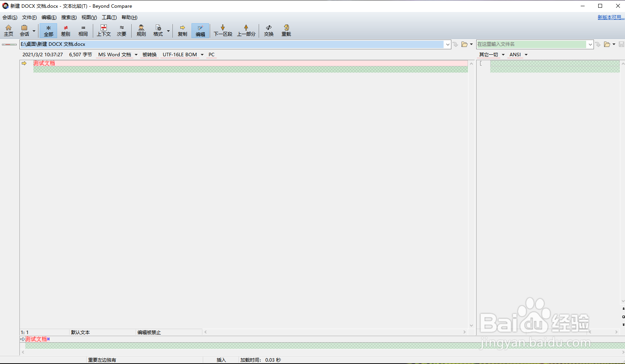The image size is (625, 364).
Task: Click the 主页 (Home) toolbar icon
Action: (x=9, y=30)
